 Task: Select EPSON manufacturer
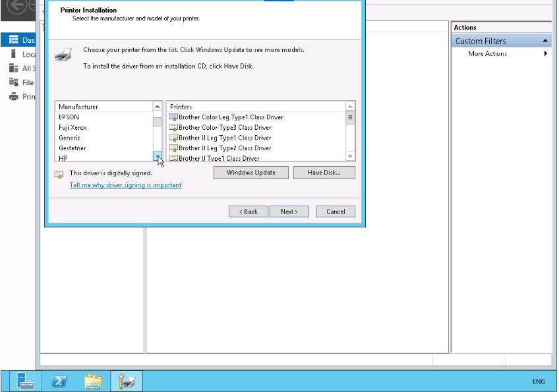point(69,117)
